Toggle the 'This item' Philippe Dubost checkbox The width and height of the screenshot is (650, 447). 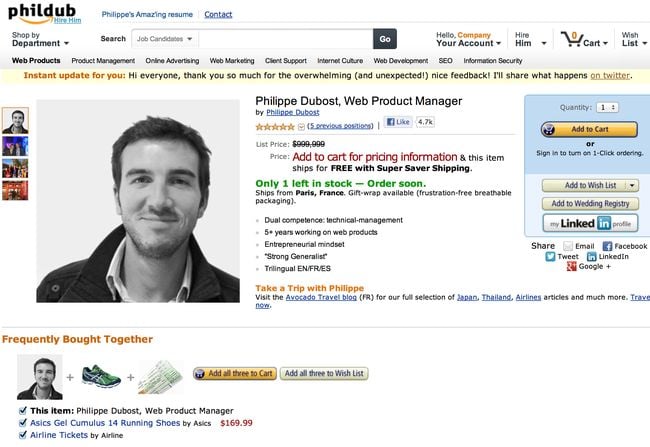click(x=23, y=410)
